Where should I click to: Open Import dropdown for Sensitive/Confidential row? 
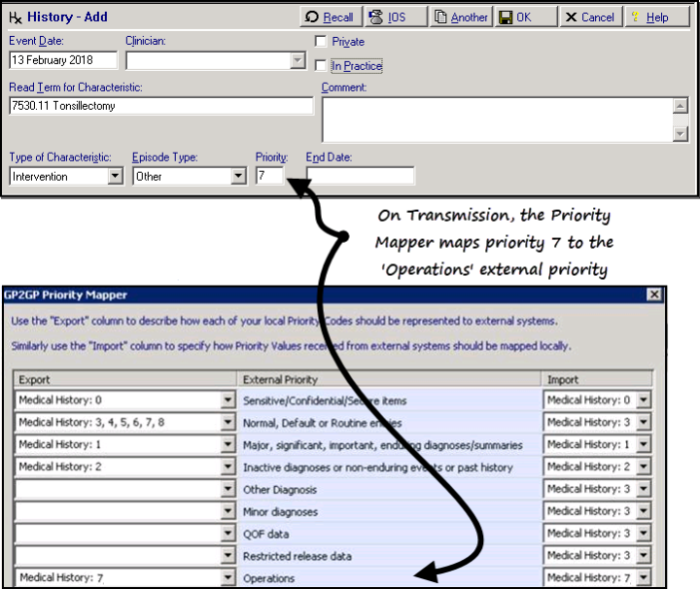(x=643, y=400)
